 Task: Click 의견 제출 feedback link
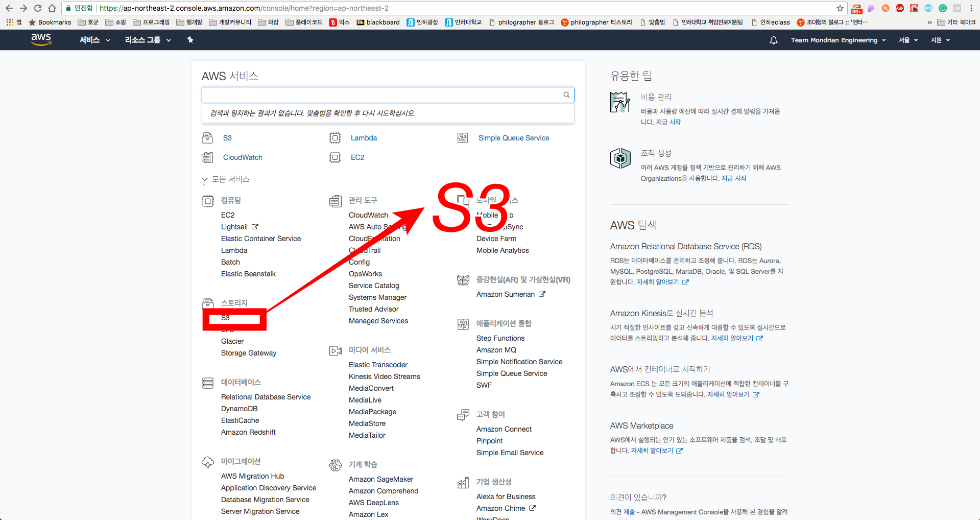click(x=623, y=512)
